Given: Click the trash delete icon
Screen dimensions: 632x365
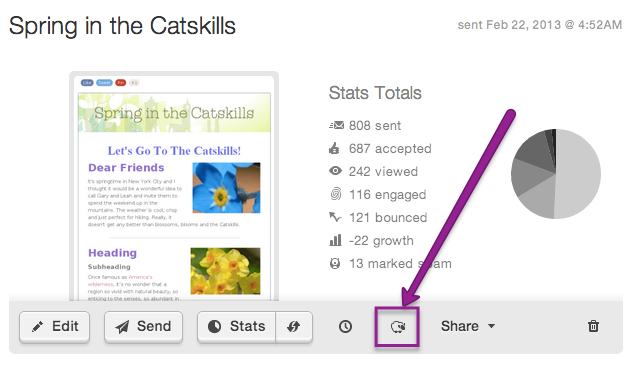Looking at the screenshot, I should 593,326.
